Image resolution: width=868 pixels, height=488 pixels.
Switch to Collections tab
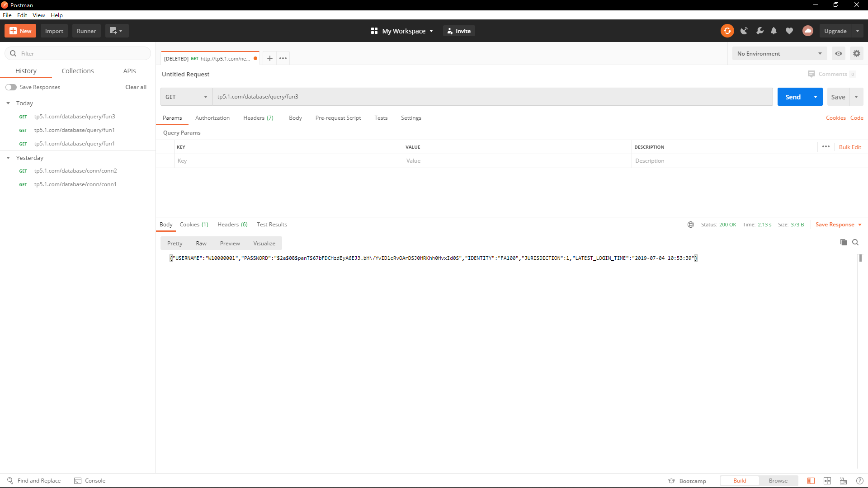(78, 71)
